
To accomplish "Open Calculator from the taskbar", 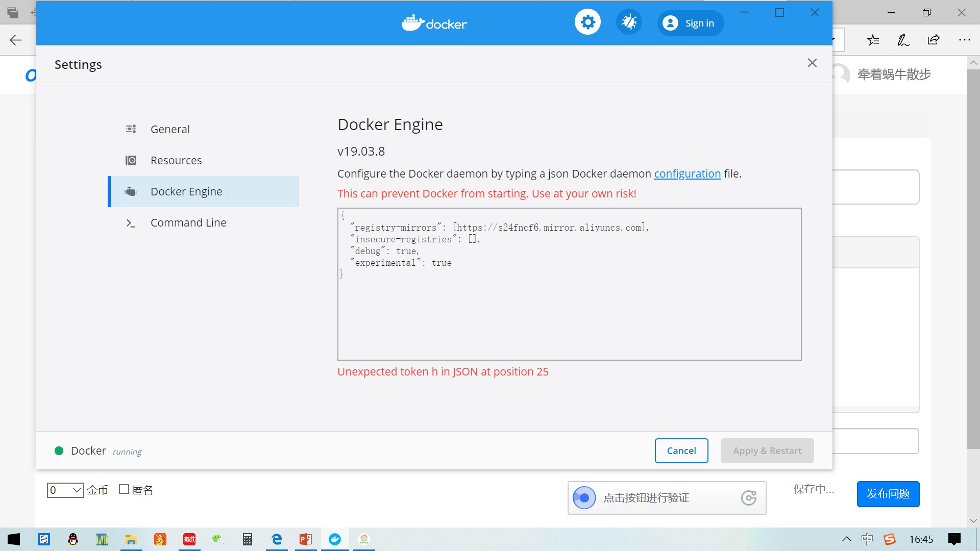I will 248,539.
